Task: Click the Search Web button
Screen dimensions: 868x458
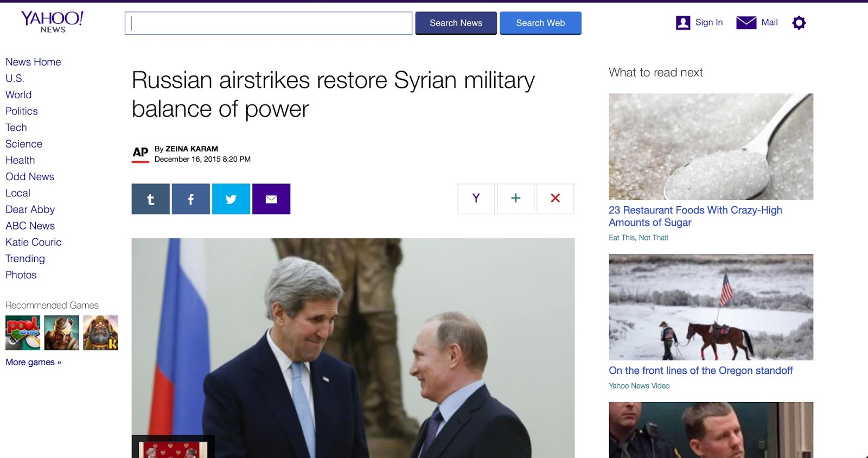Action: click(x=540, y=23)
